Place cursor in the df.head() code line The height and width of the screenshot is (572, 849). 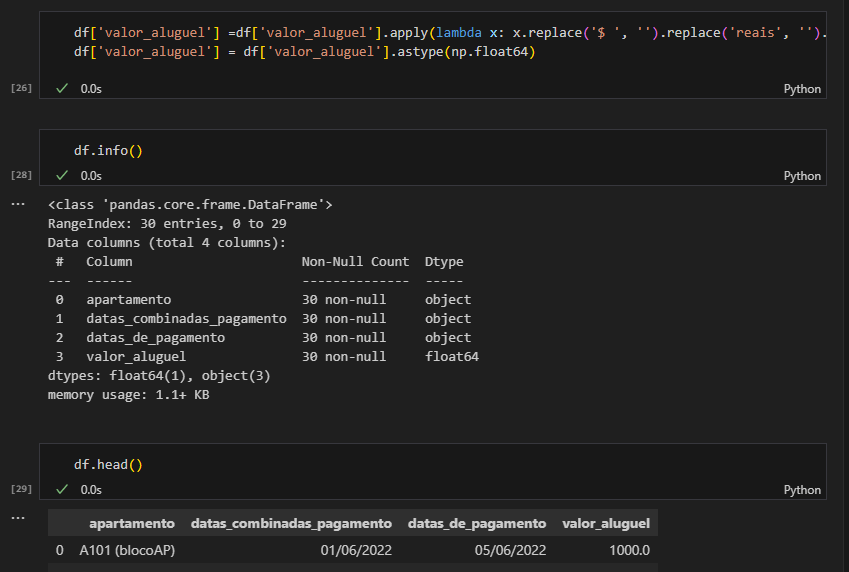(108, 465)
